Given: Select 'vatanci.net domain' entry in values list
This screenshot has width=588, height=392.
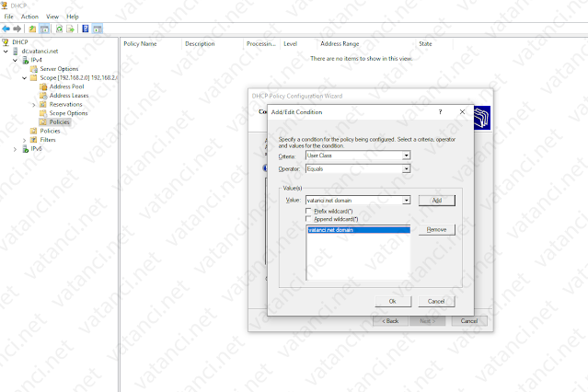Looking at the screenshot, I should point(359,230).
